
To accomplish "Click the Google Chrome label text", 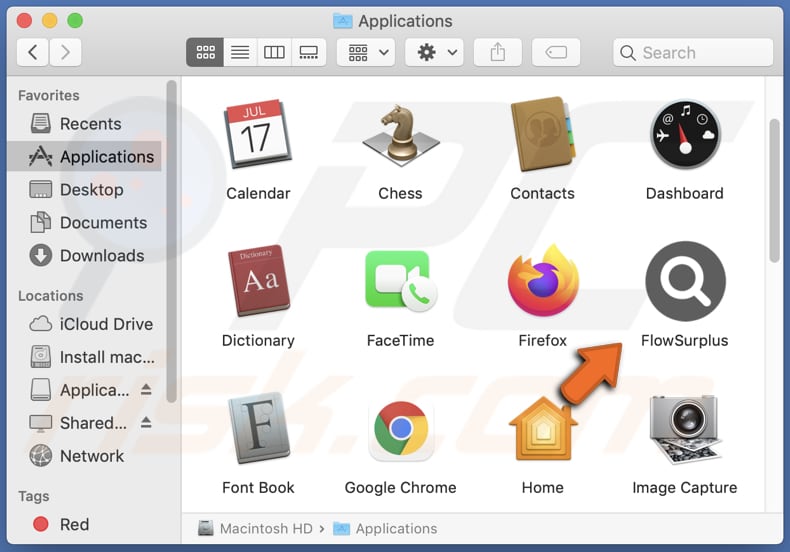I will (x=401, y=488).
